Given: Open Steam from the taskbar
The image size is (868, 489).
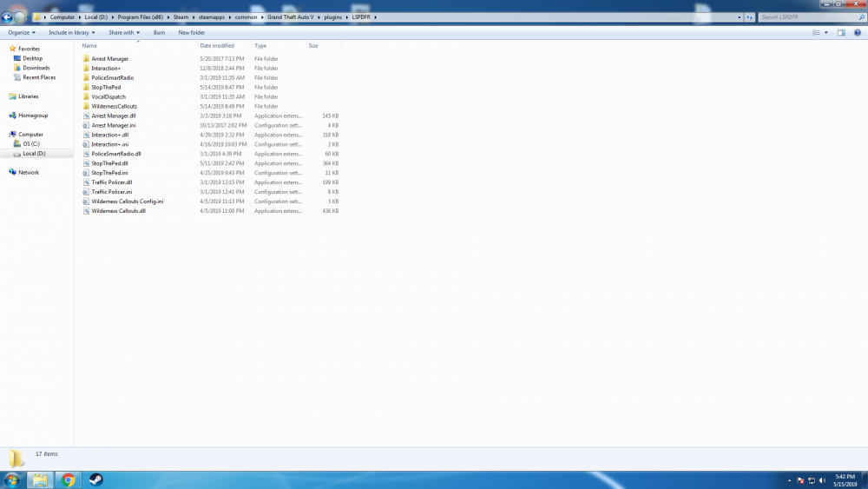Looking at the screenshot, I should [95, 479].
